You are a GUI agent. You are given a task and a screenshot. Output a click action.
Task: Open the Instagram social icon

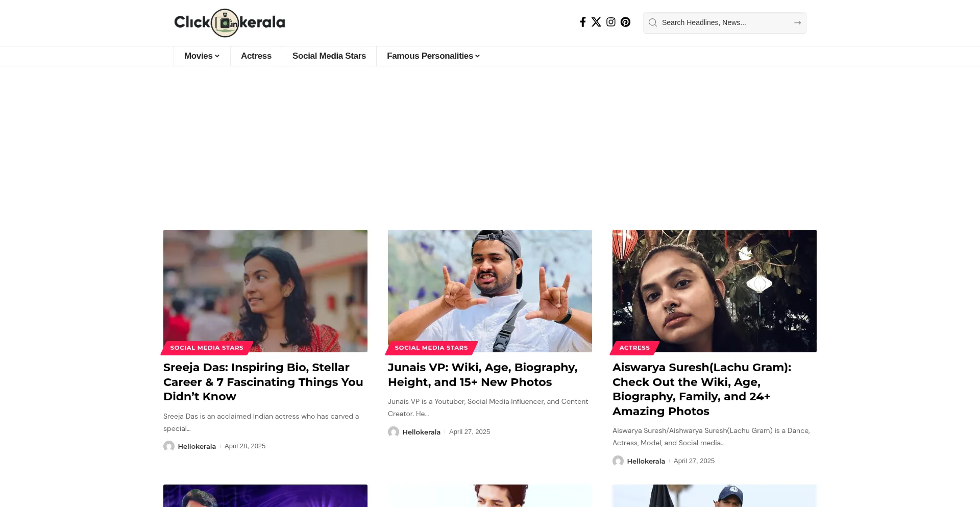tap(611, 22)
